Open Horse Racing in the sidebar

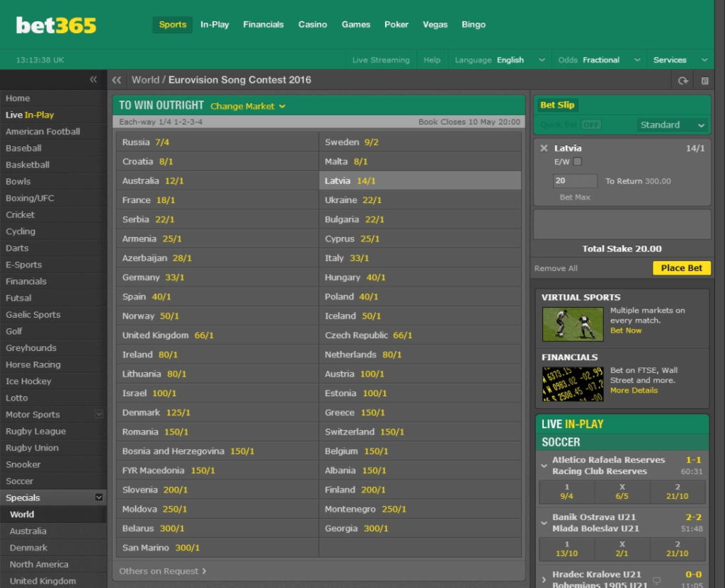coord(53,364)
